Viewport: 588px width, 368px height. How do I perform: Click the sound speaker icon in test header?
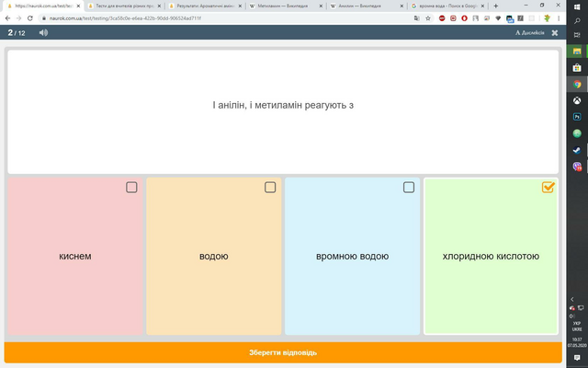click(x=43, y=33)
